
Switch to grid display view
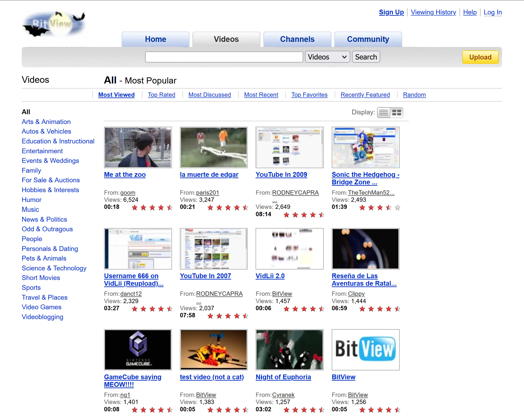tap(396, 113)
